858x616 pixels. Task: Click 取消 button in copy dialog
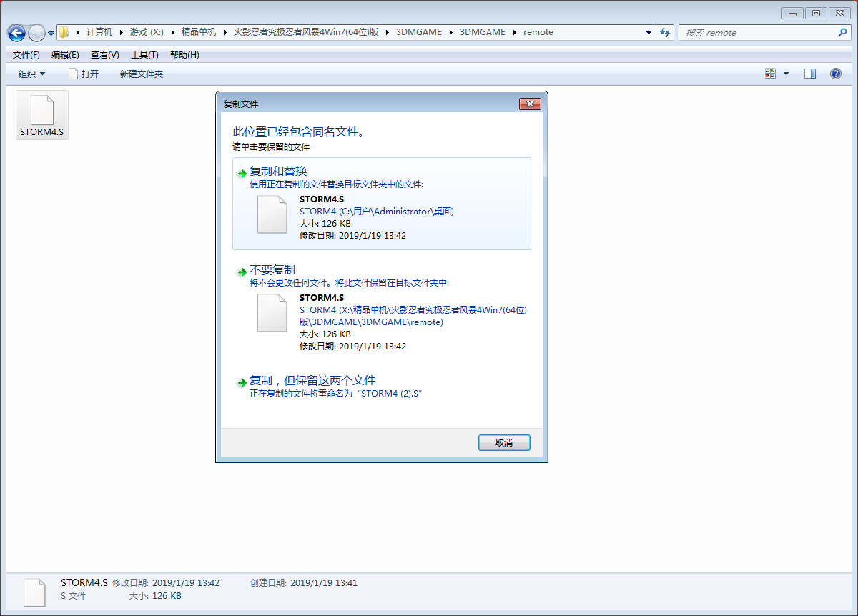point(504,443)
